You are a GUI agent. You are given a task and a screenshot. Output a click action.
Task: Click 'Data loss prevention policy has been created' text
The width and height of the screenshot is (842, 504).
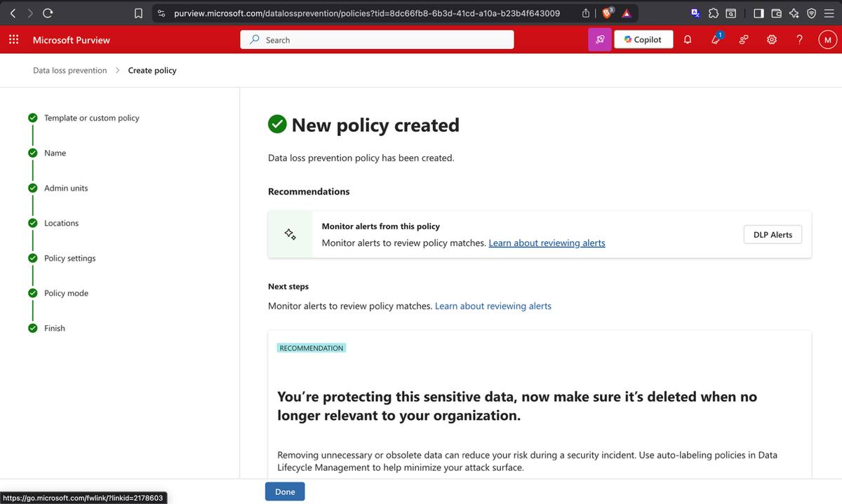point(361,158)
